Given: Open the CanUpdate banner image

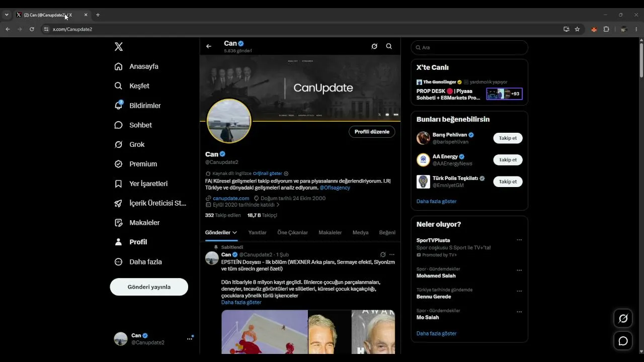Looking at the screenshot, I should (x=300, y=88).
